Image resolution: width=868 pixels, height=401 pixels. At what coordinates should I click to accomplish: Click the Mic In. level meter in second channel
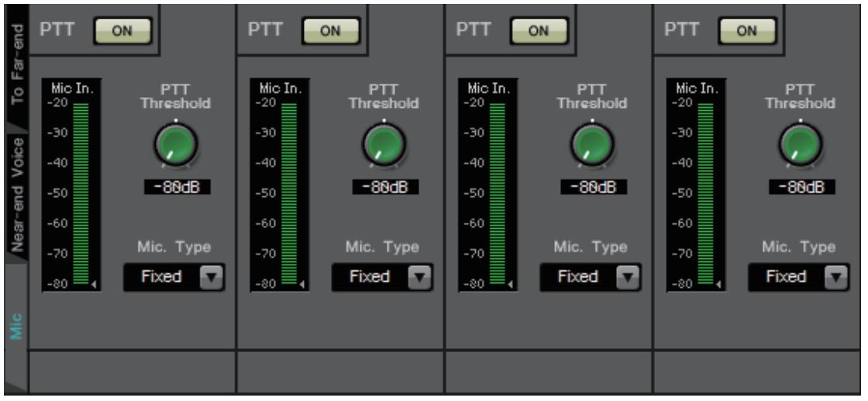coord(280,185)
